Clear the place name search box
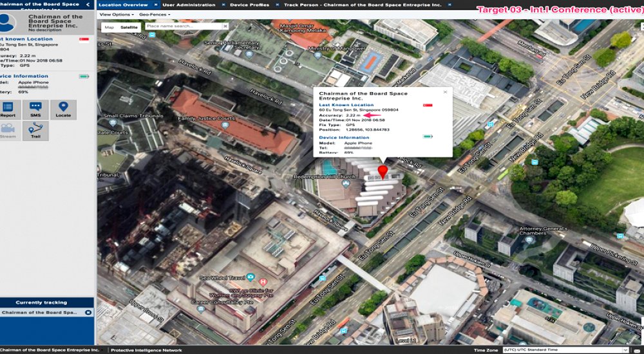 (225, 26)
